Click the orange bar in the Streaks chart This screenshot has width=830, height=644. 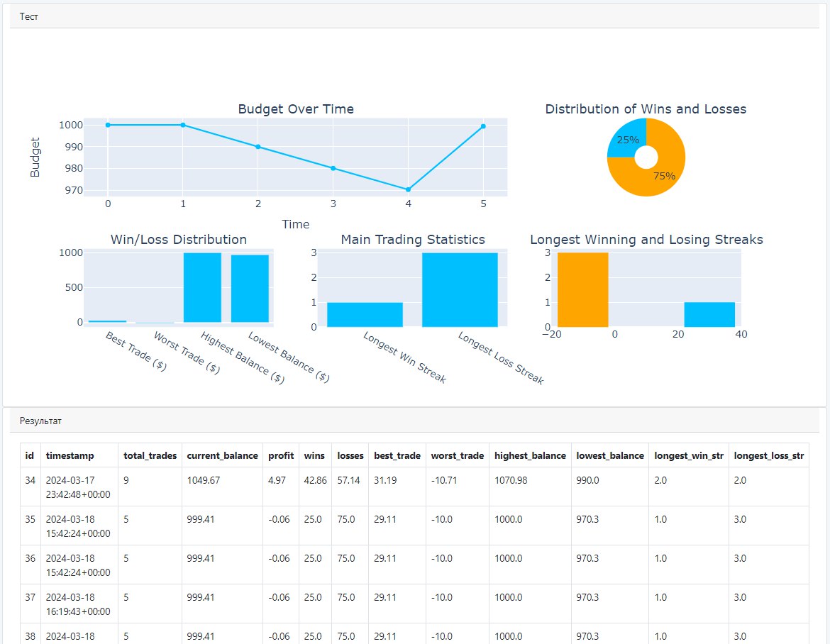point(582,289)
